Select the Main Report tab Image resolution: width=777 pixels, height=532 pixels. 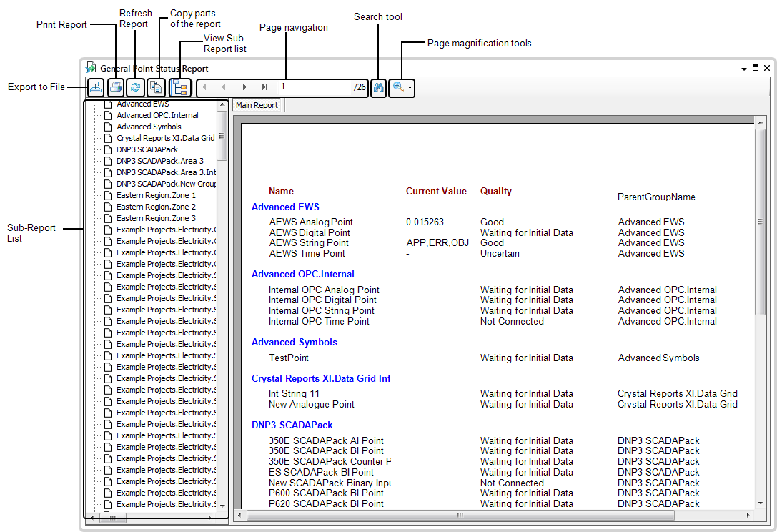(257, 105)
